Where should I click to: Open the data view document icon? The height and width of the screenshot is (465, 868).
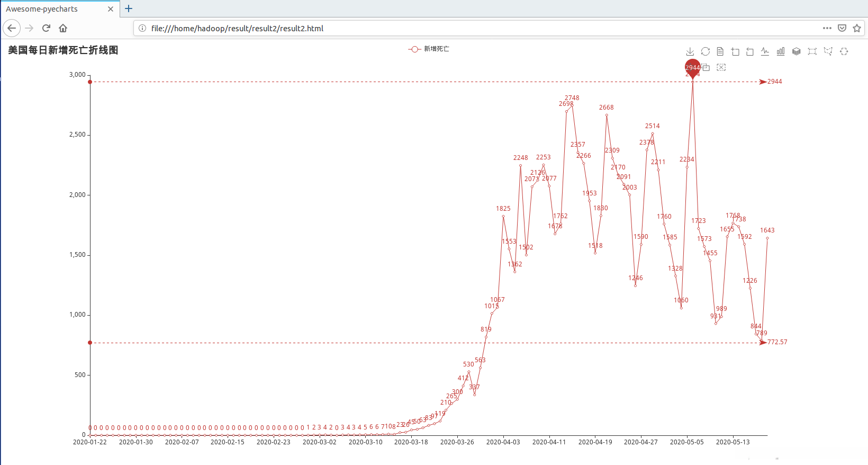[x=720, y=51]
